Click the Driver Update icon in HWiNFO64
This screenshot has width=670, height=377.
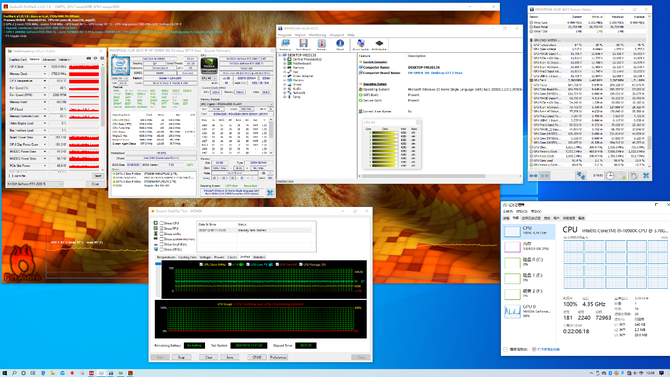tap(361, 43)
